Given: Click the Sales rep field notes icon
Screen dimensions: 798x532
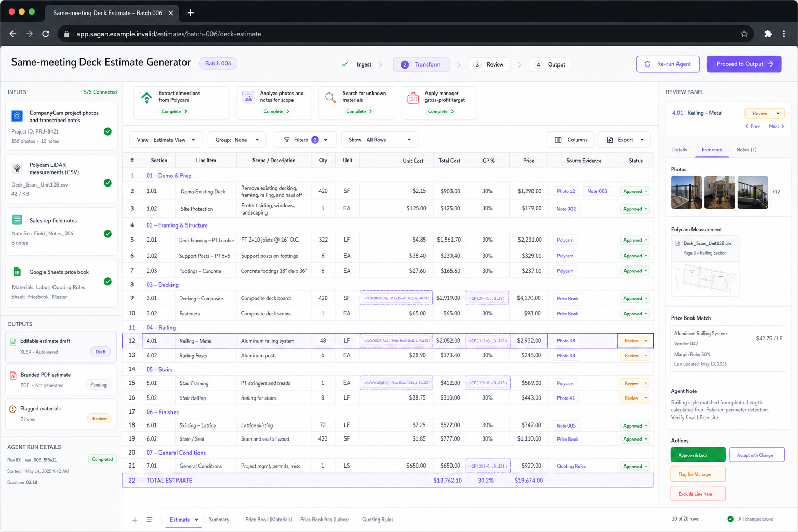Looking at the screenshot, I should (x=17, y=220).
